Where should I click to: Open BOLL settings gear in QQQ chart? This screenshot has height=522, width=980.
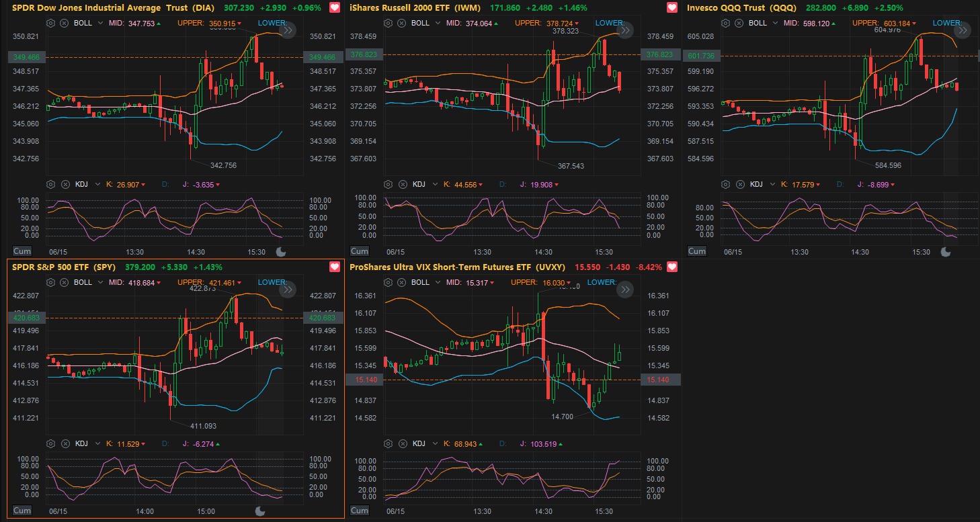(725, 23)
